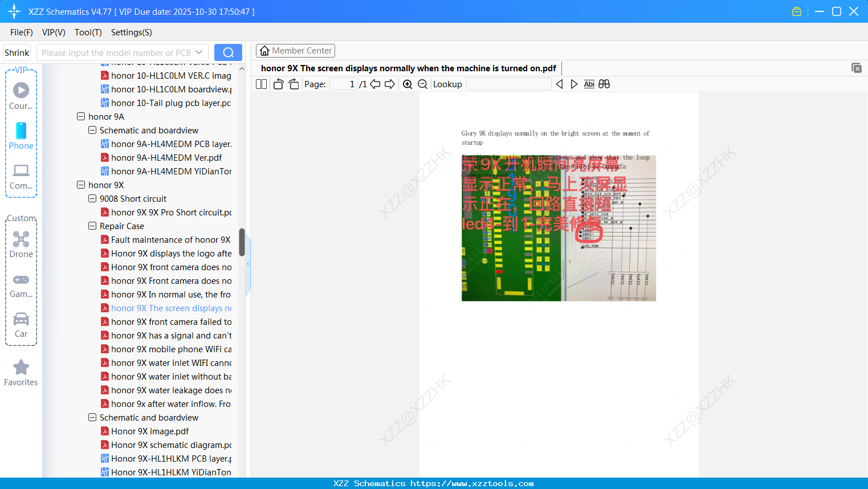Open the Tool(T) menu

[x=88, y=32]
